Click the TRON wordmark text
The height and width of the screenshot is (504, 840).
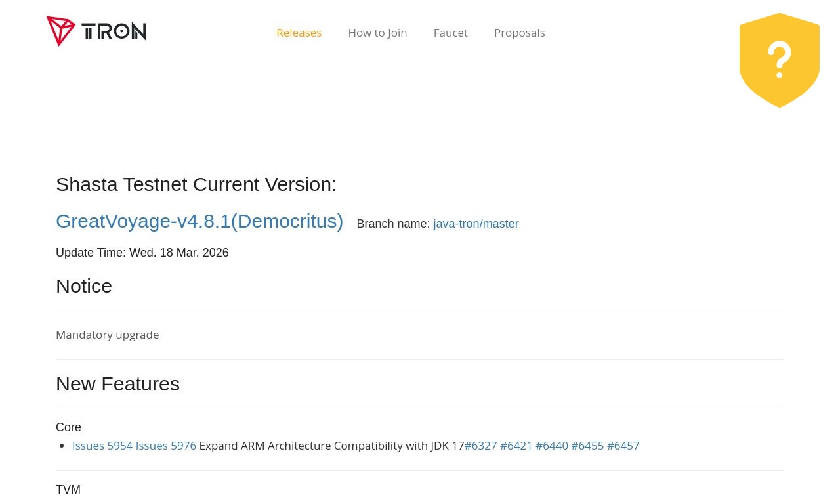(114, 31)
